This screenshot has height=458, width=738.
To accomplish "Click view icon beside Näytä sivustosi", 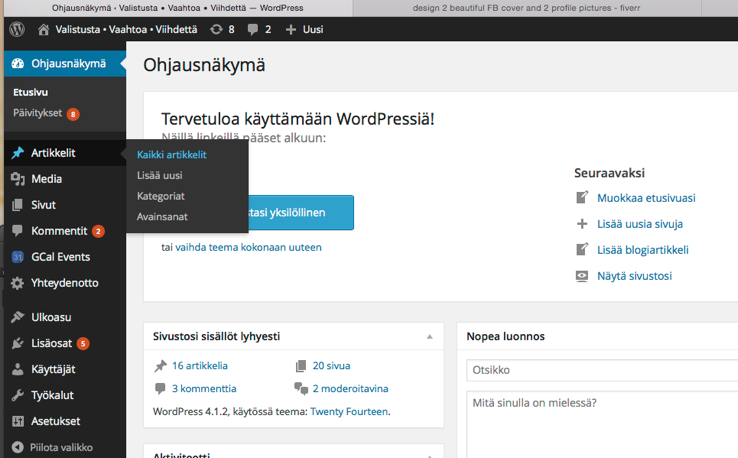I will (x=582, y=276).
